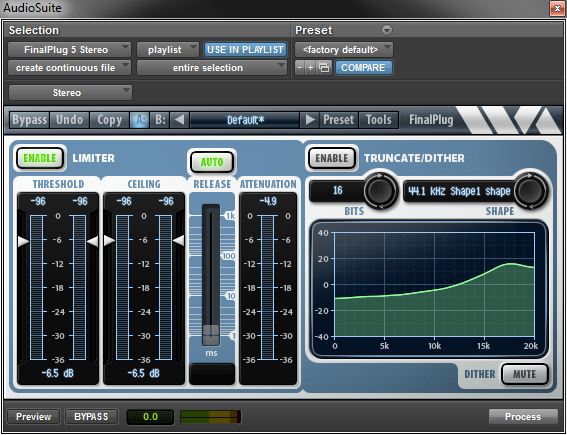Enable the Truncate/Dither section
This screenshot has height=435, width=567.
[332, 158]
